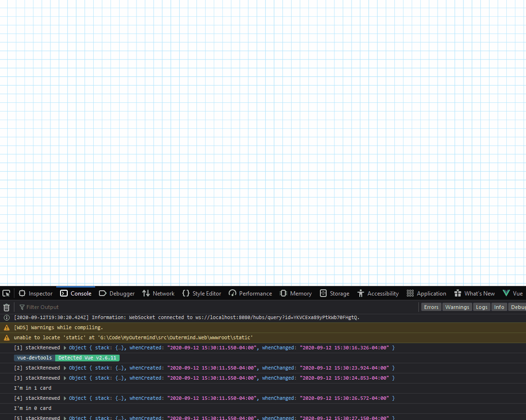
Task: Click the Filter Output field
Action: tap(218, 307)
